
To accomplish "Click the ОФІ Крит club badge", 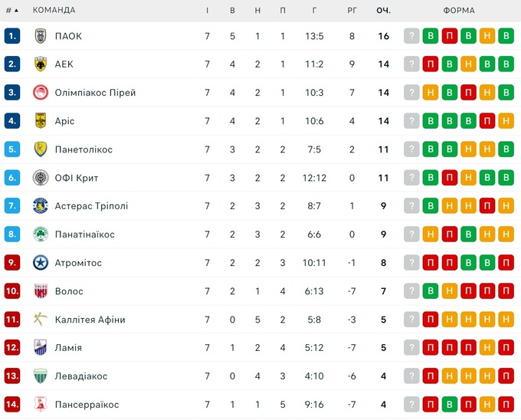I will pos(41,178).
